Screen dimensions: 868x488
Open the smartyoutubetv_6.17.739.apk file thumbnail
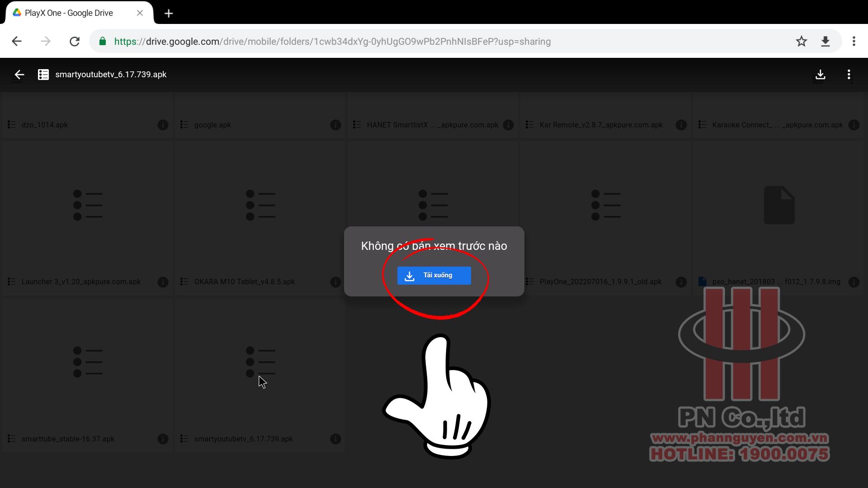click(x=260, y=362)
